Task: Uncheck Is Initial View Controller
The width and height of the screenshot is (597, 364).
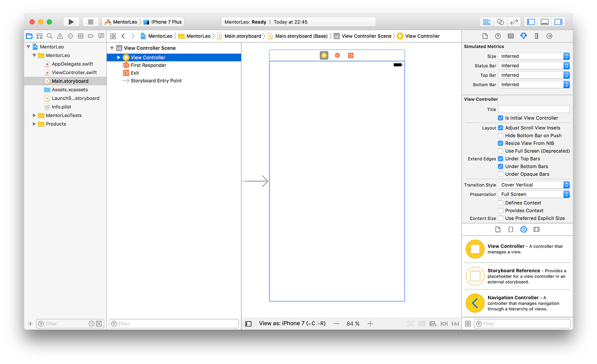Action: pos(501,118)
